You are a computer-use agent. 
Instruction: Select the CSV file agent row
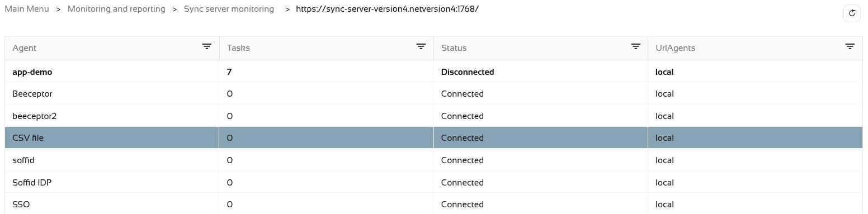point(433,137)
